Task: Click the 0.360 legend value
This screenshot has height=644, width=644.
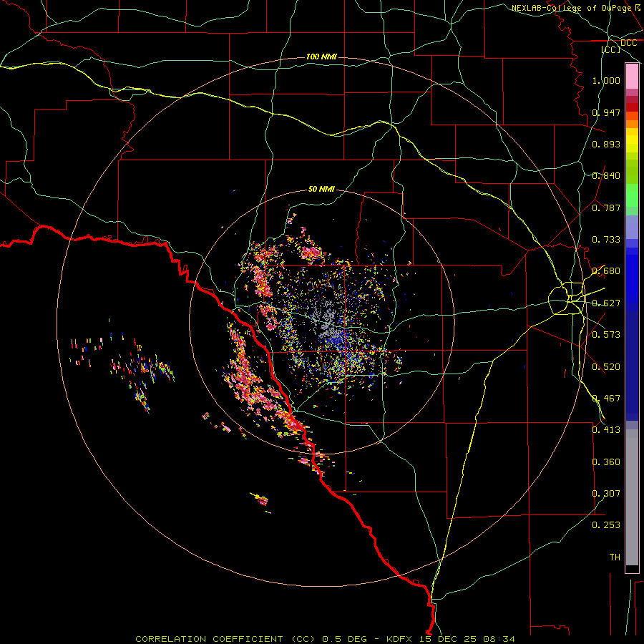Action: [x=606, y=462]
